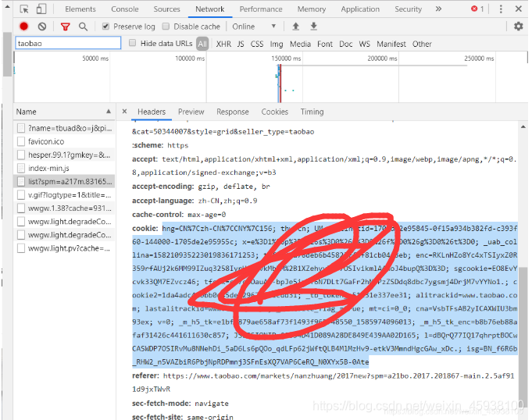Show more DevTools tabs chevron
This screenshot has height=420, width=532.
tap(438, 9)
